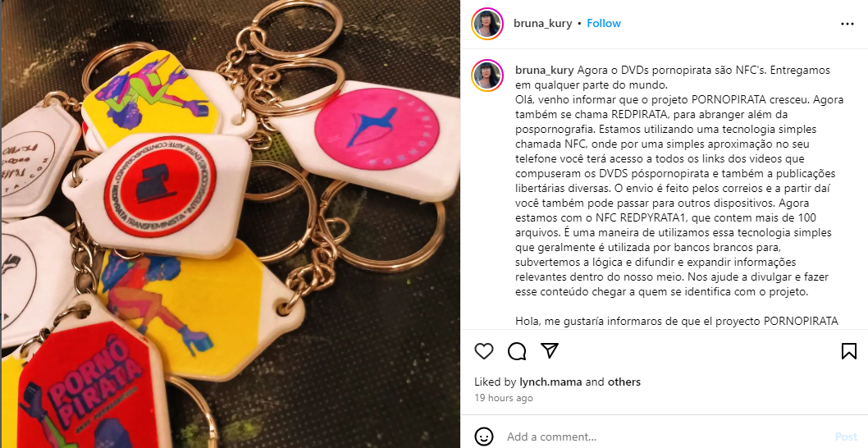Click bruna_kury profile avatar in the header

click(487, 24)
